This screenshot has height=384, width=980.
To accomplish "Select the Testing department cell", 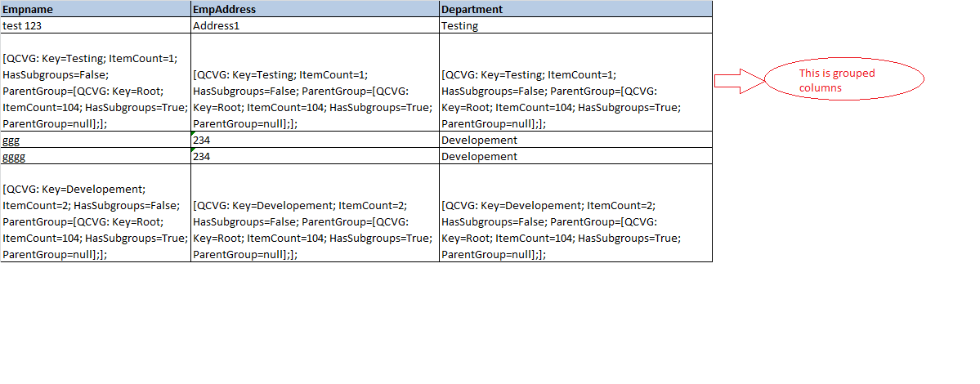I will click(x=575, y=25).
